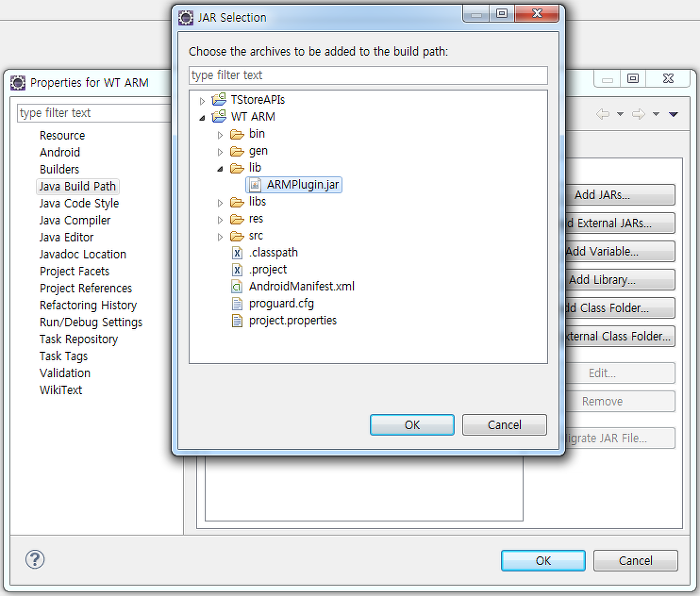700x596 pixels.
Task: Select project.properties in the tree
Action: (293, 321)
